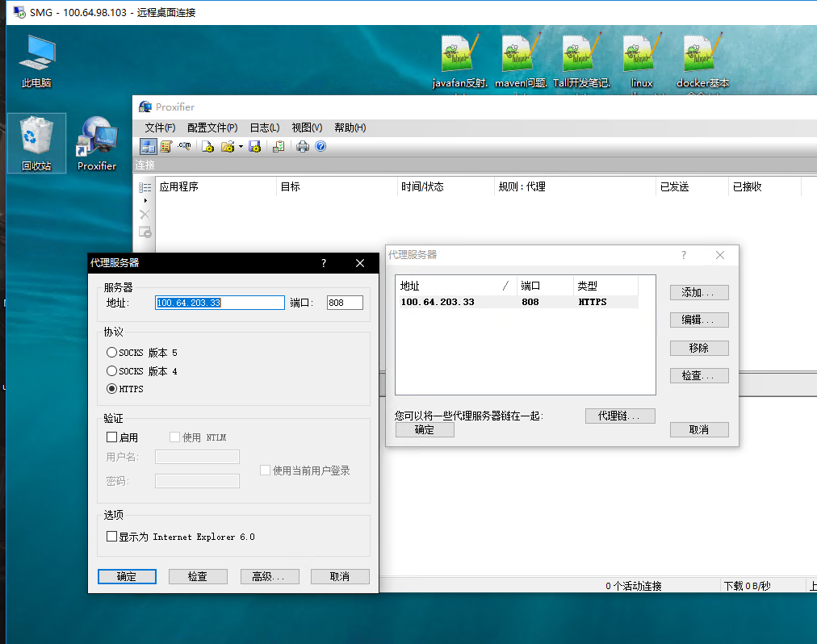This screenshot has height=644, width=817.
Task: Open 帮助(H) menu
Action: (x=350, y=128)
